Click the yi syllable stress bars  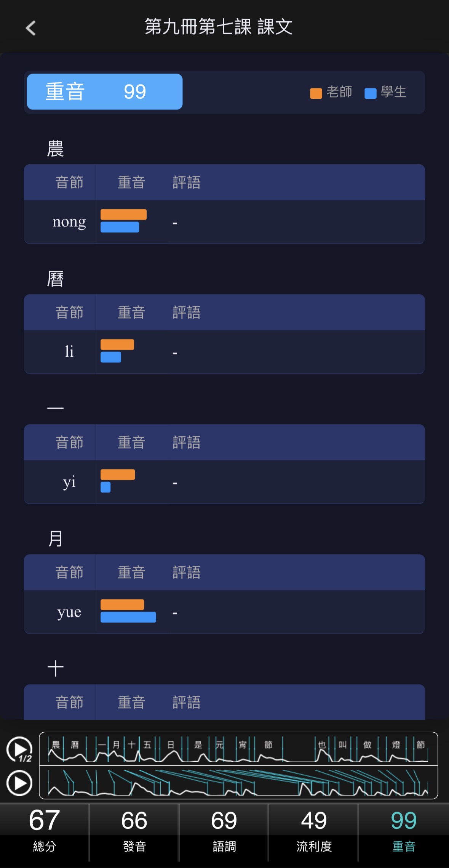point(118,481)
